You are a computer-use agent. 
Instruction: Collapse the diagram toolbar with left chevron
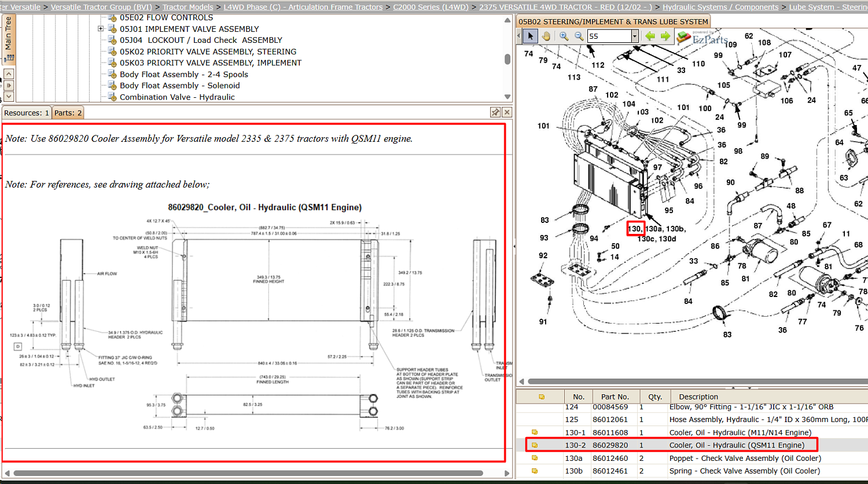519,36
